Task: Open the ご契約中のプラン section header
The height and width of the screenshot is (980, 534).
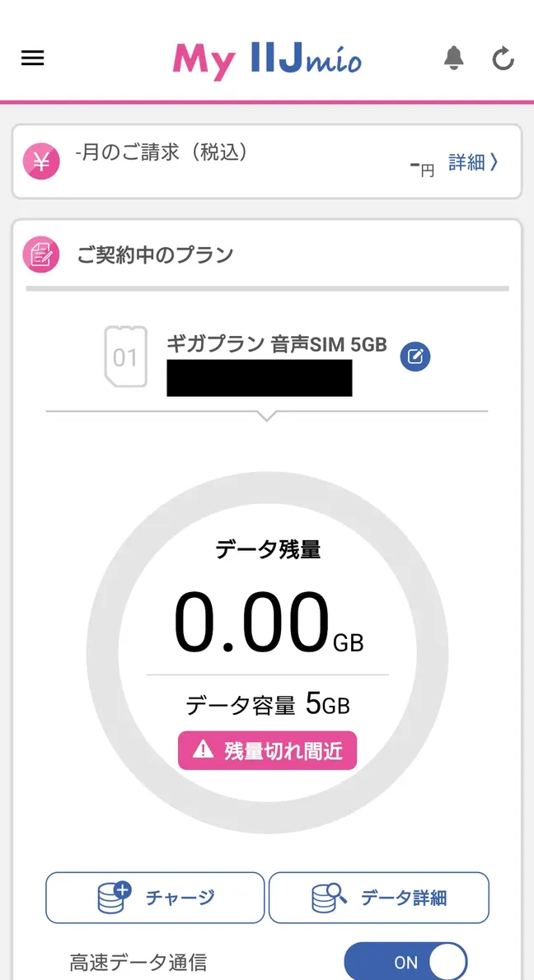Action: 155,254
